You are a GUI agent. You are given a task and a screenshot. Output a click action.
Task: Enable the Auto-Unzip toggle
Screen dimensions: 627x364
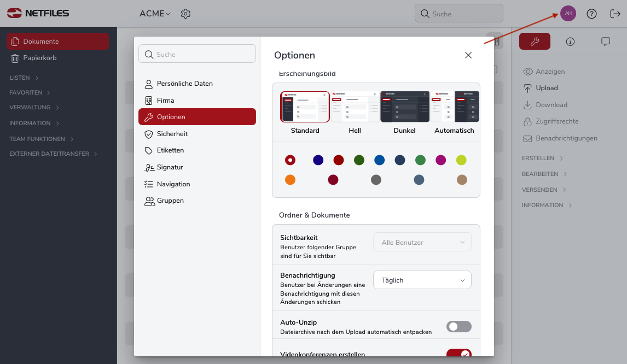pyautogui.click(x=458, y=326)
